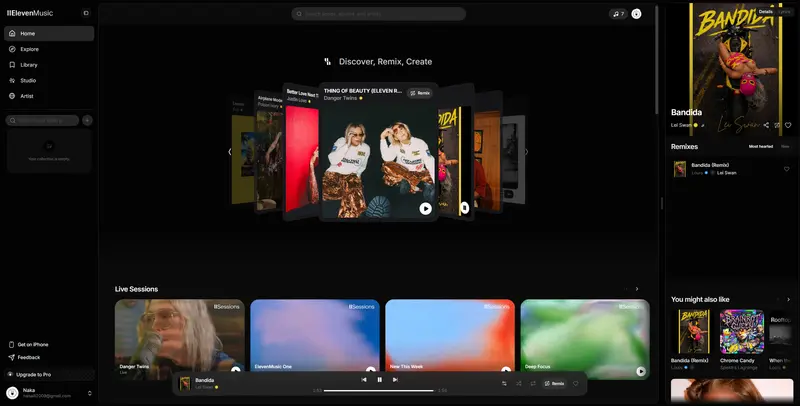The image size is (800, 406).
Task: Open the Explore section
Action: [49, 49]
